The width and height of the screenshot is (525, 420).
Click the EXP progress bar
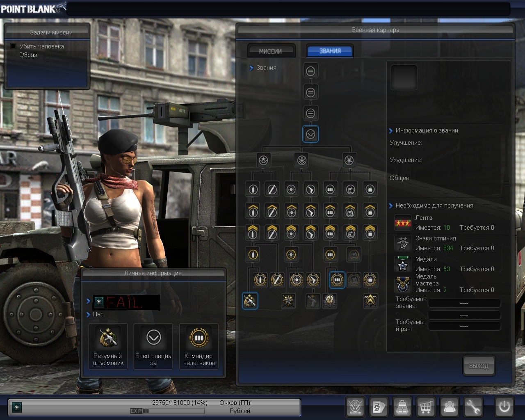167,411
